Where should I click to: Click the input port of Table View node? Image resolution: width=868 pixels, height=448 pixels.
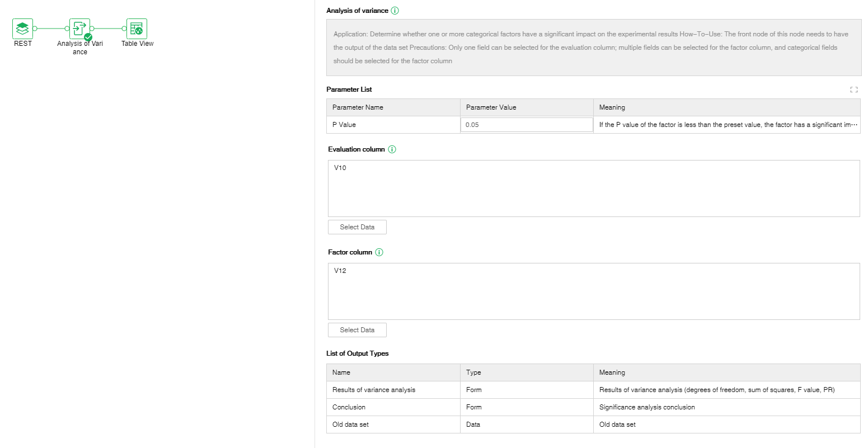(124, 29)
